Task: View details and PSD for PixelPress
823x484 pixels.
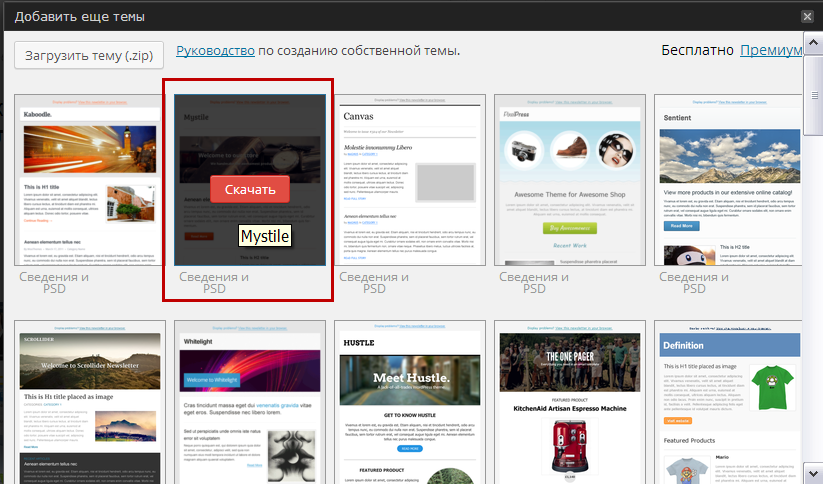Action: [534, 282]
